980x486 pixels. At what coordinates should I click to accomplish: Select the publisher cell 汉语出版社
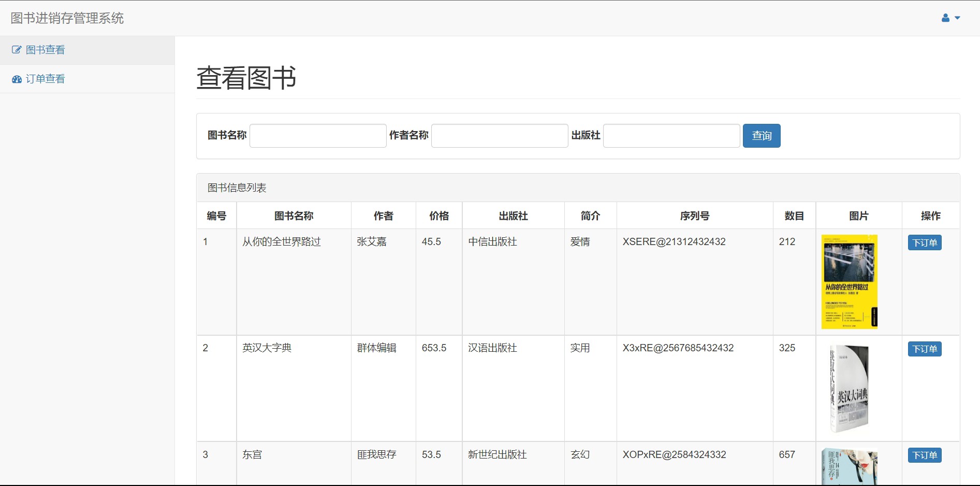(492, 348)
